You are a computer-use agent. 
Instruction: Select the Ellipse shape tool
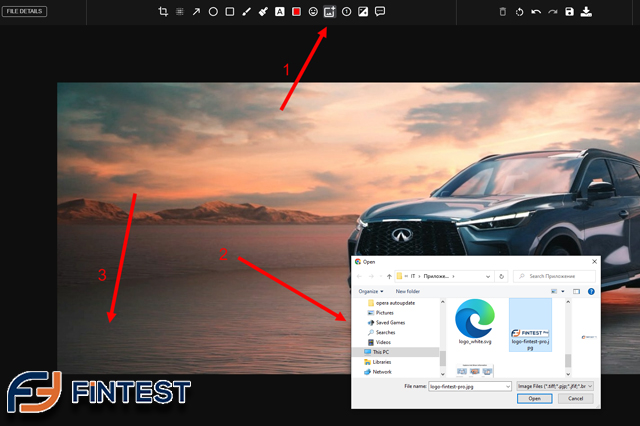(213, 12)
